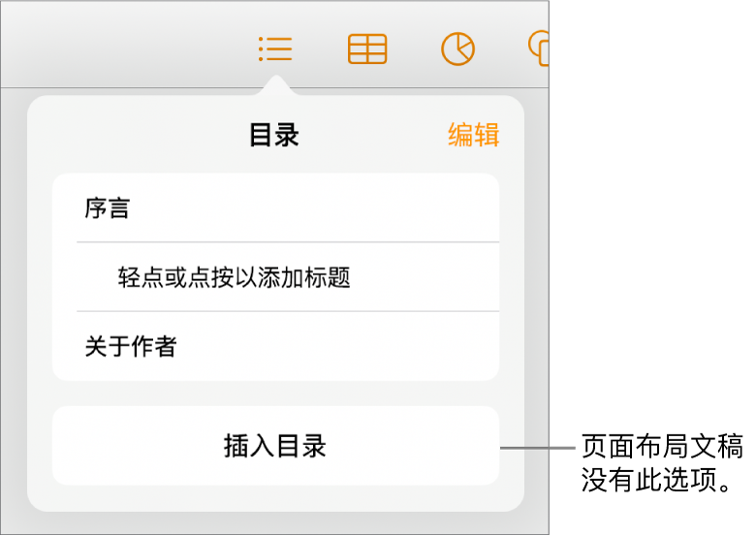Open the shapes icon in the toolbar

(539, 48)
